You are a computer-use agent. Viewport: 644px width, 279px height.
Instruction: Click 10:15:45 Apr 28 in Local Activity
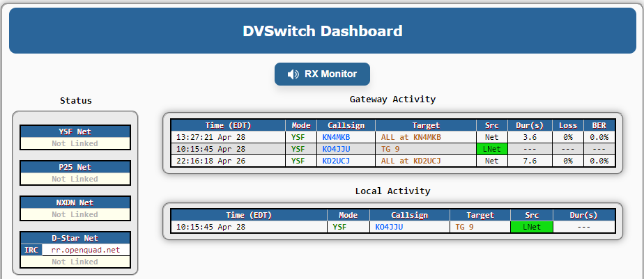click(x=249, y=227)
